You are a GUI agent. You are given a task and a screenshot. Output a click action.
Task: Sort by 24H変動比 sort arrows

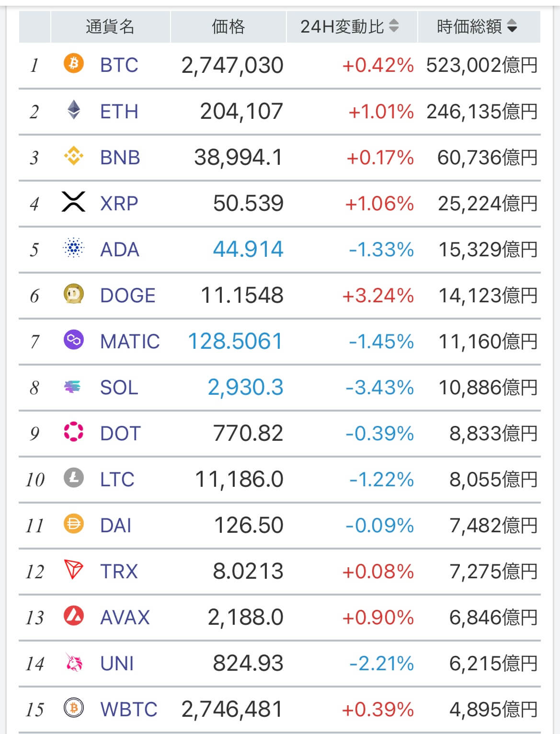click(394, 26)
